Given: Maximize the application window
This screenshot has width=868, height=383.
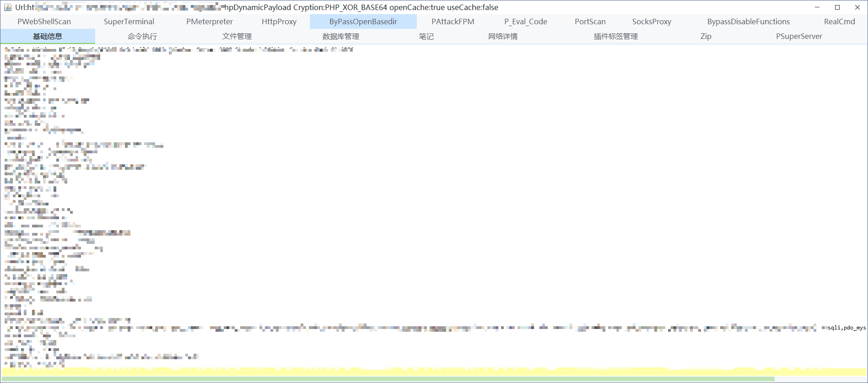Looking at the screenshot, I should coord(837,7).
